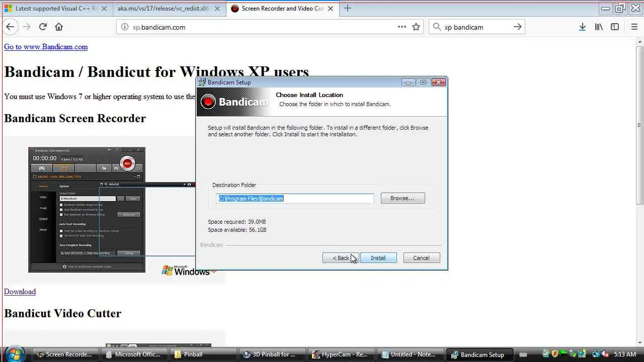The height and width of the screenshot is (362, 644).
Task: Click the muted volume tray icon
Action: tap(605, 354)
